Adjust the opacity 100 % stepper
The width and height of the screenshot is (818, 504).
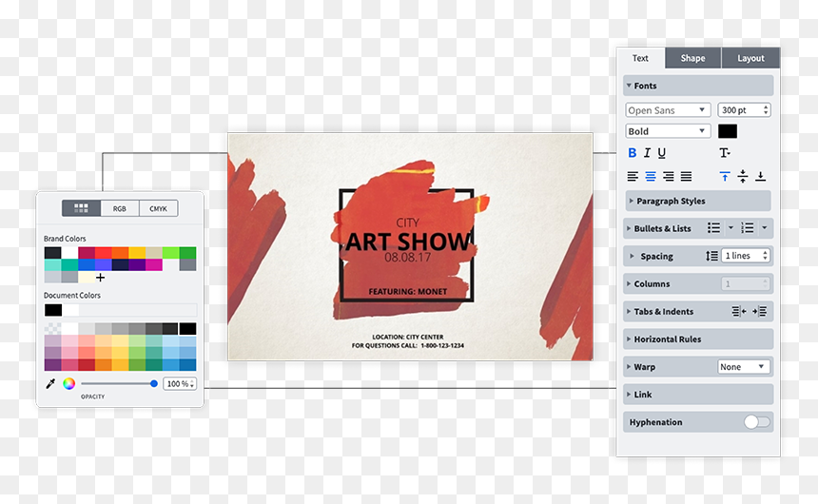click(x=192, y=384)
